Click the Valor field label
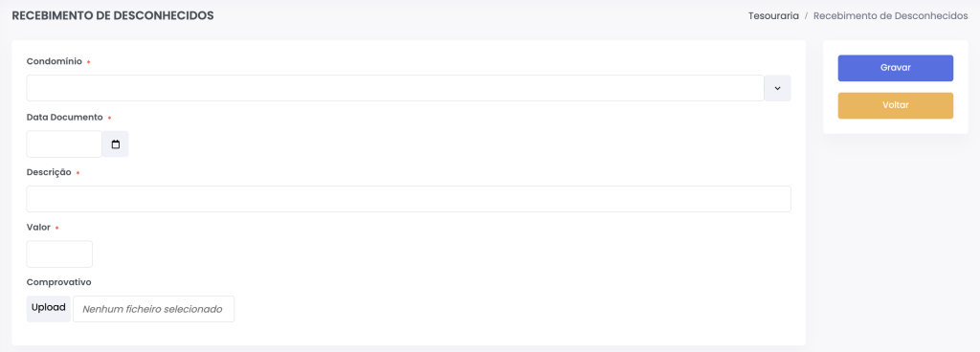The width and height of the screenshot is (980, 352). tap(38, 228)
